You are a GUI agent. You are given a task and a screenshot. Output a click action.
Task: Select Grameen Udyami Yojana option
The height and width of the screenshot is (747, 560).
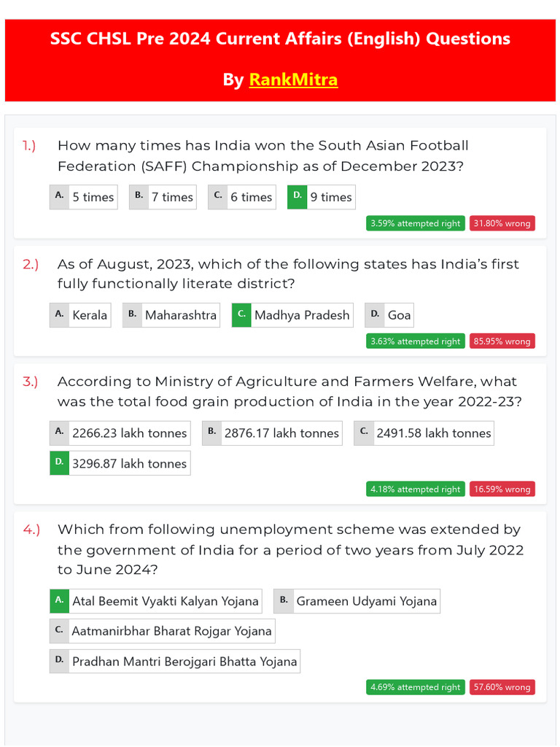(x=357, y=601)
